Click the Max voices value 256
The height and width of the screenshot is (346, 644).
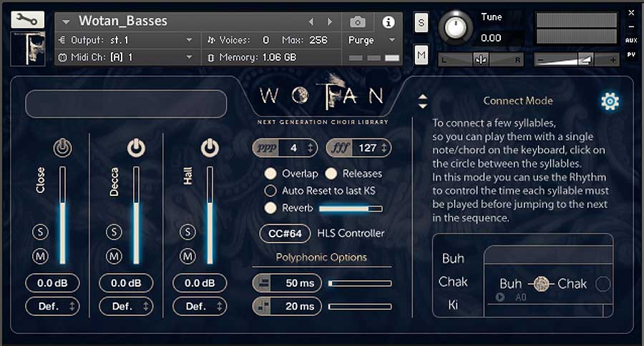pos(318,40)
